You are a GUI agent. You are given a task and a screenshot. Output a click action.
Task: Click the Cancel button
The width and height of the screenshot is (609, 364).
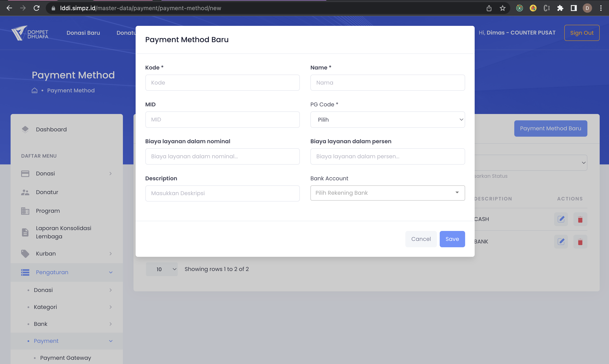coord(421,239)
